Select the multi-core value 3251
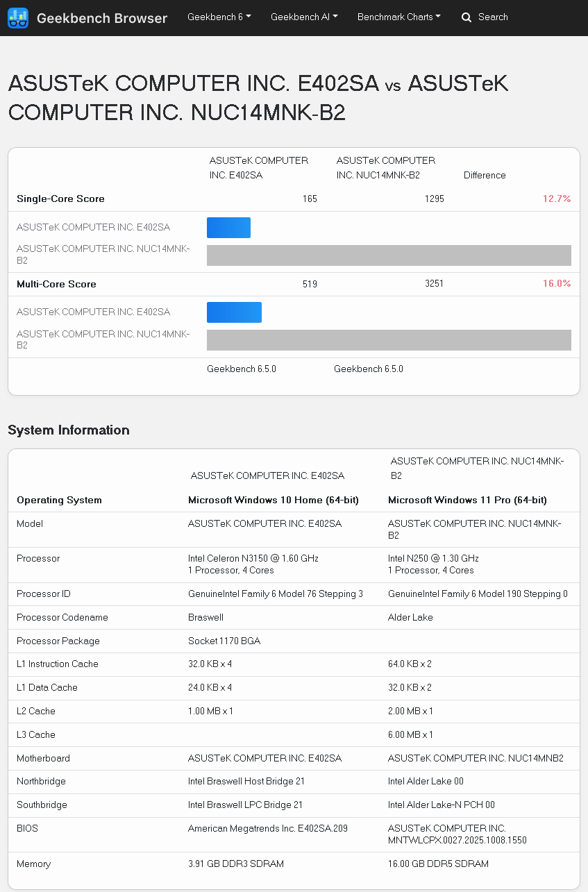Image resolution: width=588 pixels, height=892 pixels. coord(434,283)
